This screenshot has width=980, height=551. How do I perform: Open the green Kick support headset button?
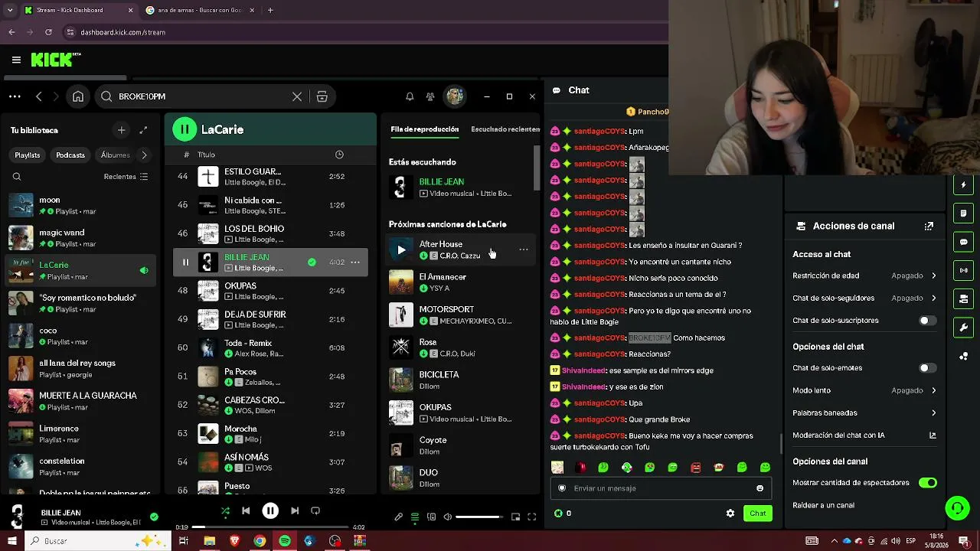pos(957,508)
